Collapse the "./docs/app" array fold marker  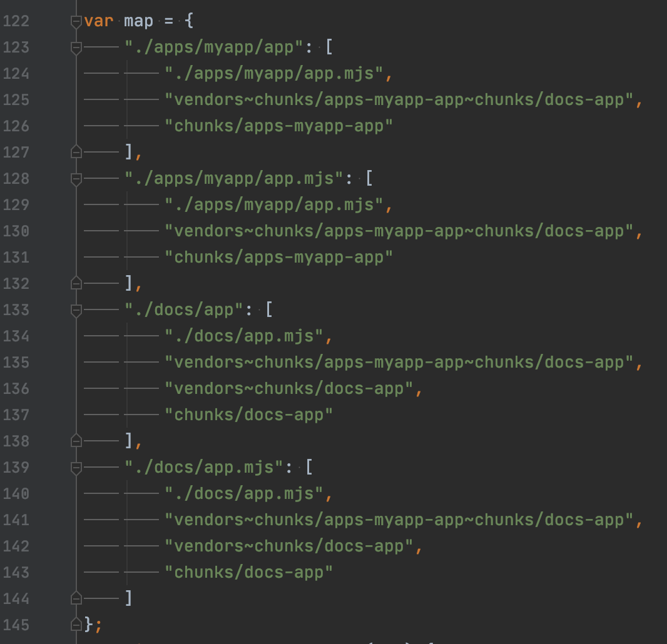[76, 311]
